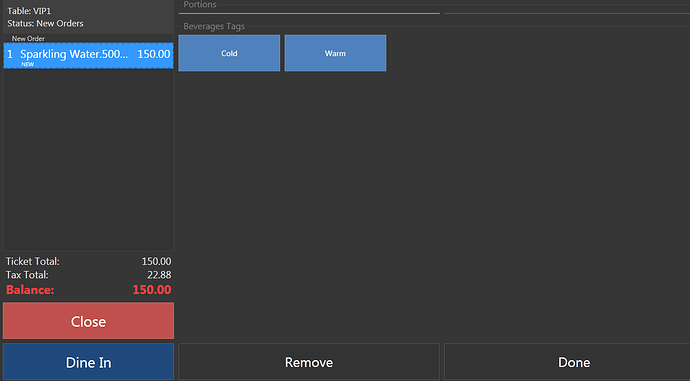The height and width of the screenshot is (381, 690).
Task: Click the red Balance amount 150.00
Action: point(152,290)
